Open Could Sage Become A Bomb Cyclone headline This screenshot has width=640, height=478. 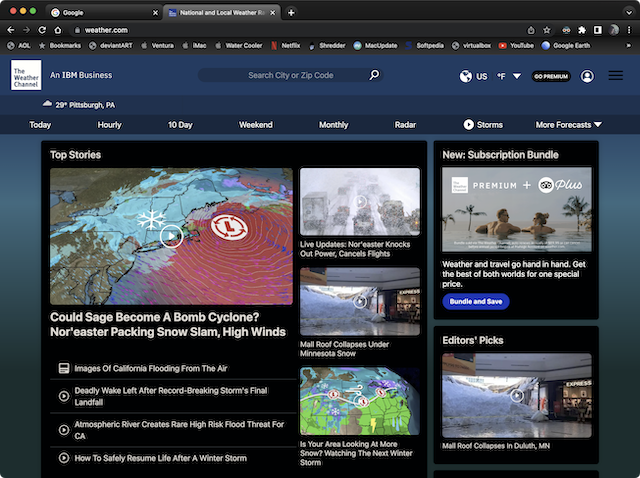[168, 325]
